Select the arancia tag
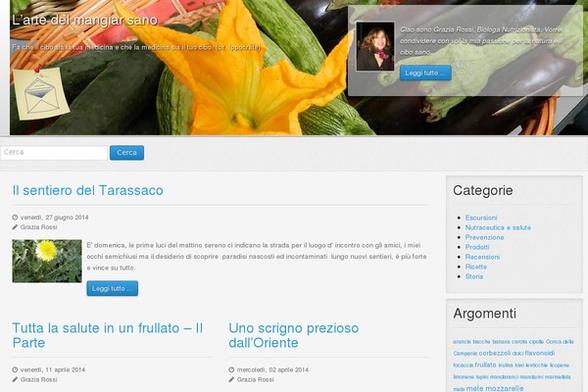Screen dimensions: 588x392 coord(462,342)
